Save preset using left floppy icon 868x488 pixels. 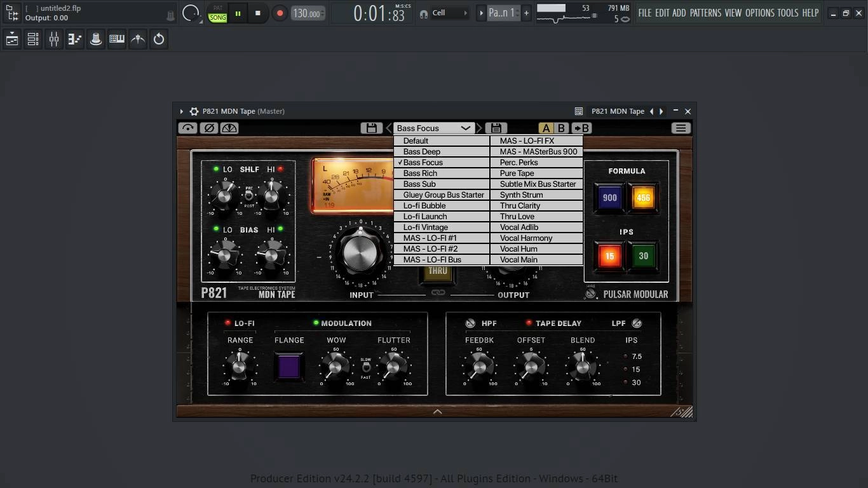[372, 128]
